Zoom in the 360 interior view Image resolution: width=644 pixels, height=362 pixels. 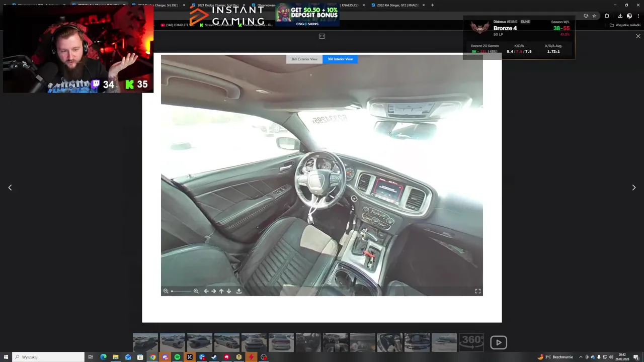coord(196,291)
